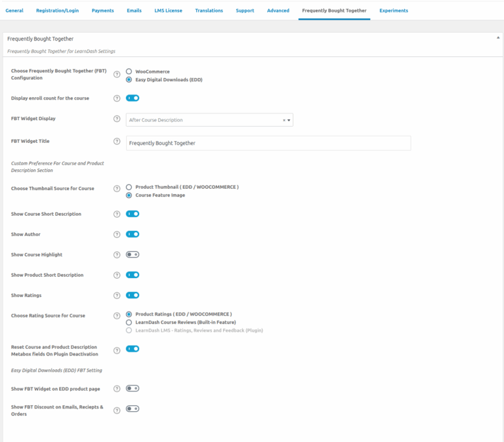The height and width of the screenshot is (442, 504).
Task: Enable Show FBT Widget on EDD product page
Action: [133, 388]
